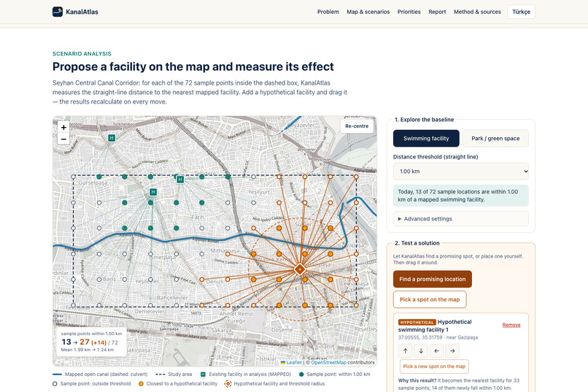Click the '1. Explore the baseline' heading
This screenshot has width=588, height=392.
[x=424, y=120]
